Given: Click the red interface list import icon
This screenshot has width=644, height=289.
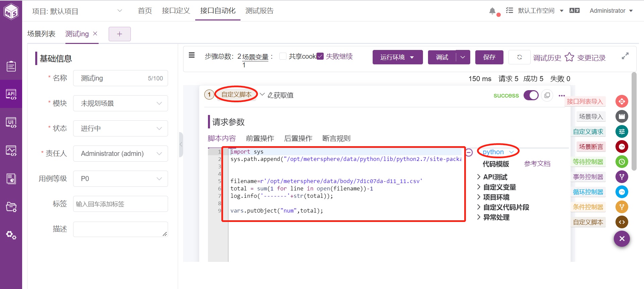Looking at the screenshot, I should tap(622, 101).
